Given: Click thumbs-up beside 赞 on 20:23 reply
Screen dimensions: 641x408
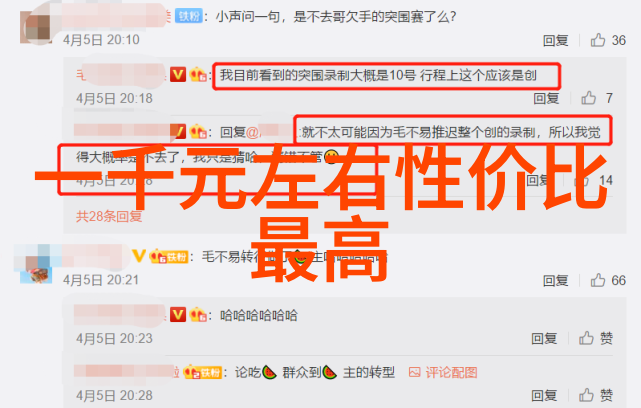Looking at the screenshot, I should 586,338.
